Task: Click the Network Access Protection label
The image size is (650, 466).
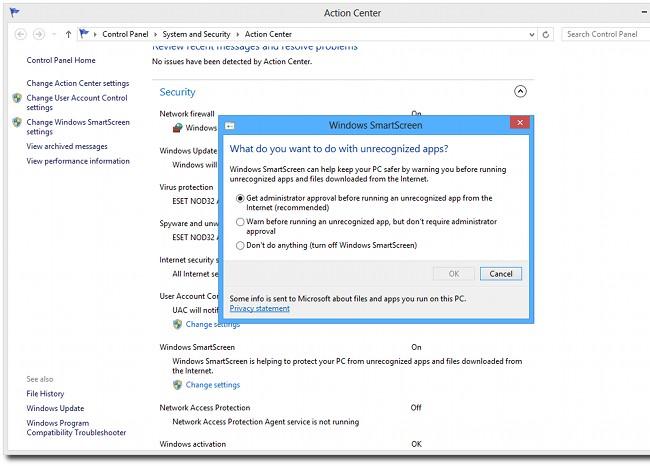Action: [205, 408]
